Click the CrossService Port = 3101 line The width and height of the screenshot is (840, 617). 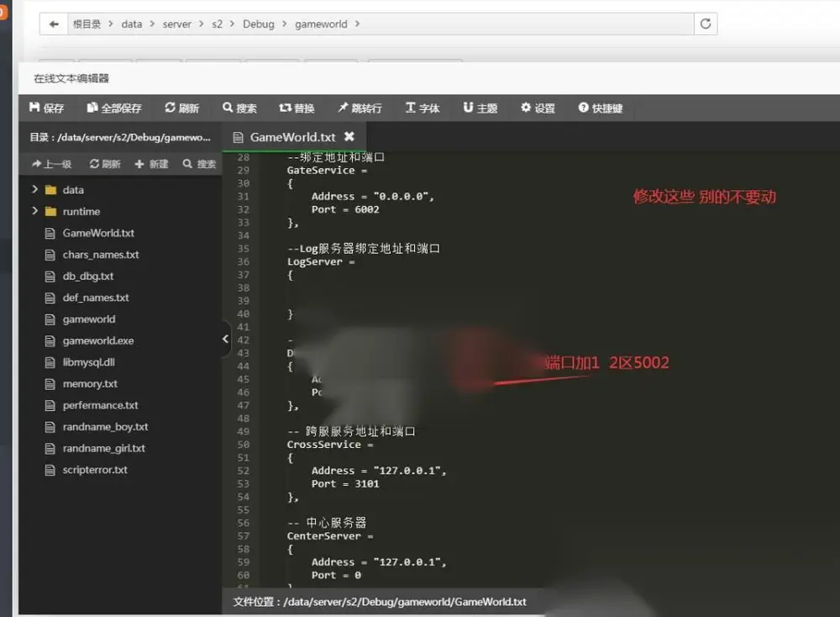345,483
